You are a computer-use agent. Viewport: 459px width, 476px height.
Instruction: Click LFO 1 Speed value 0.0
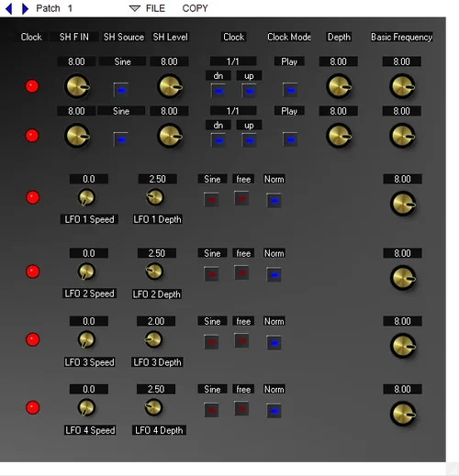click(x=89, y=179)
